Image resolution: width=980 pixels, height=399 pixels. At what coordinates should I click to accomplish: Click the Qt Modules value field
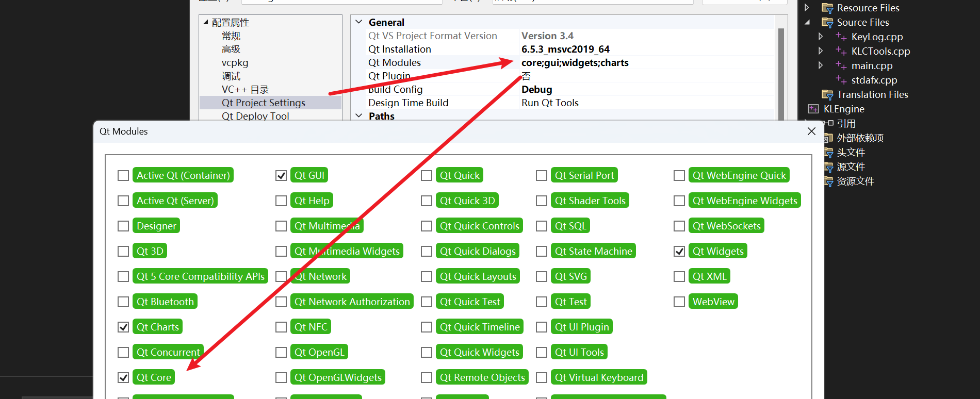coord(646,63)
